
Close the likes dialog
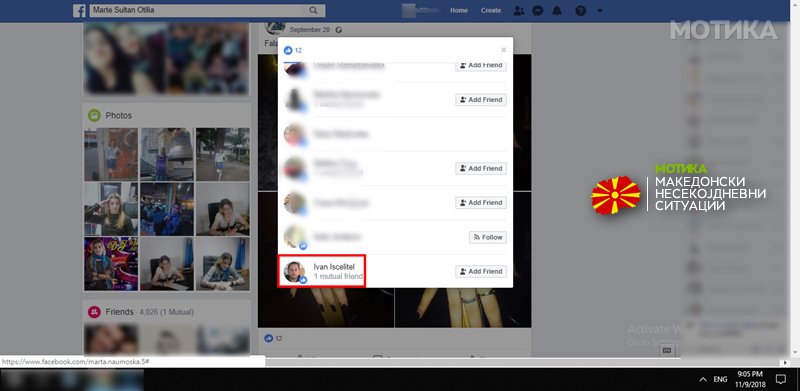click(504, 50)
